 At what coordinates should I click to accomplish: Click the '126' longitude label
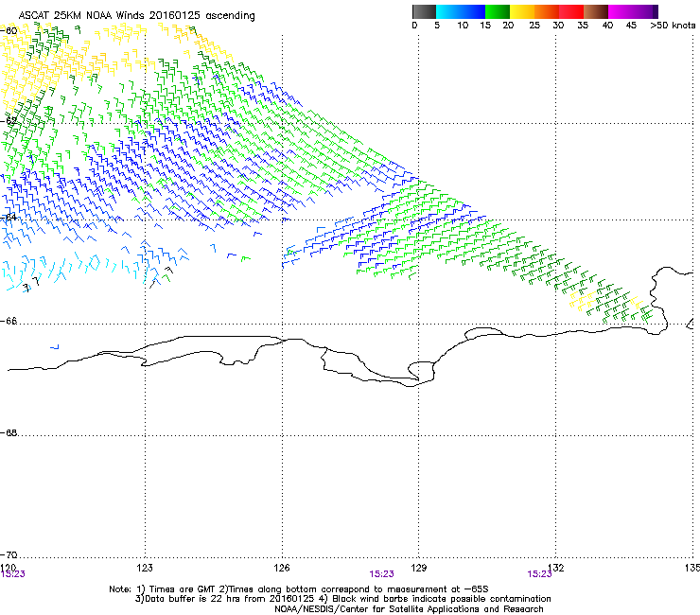[282, 568]
